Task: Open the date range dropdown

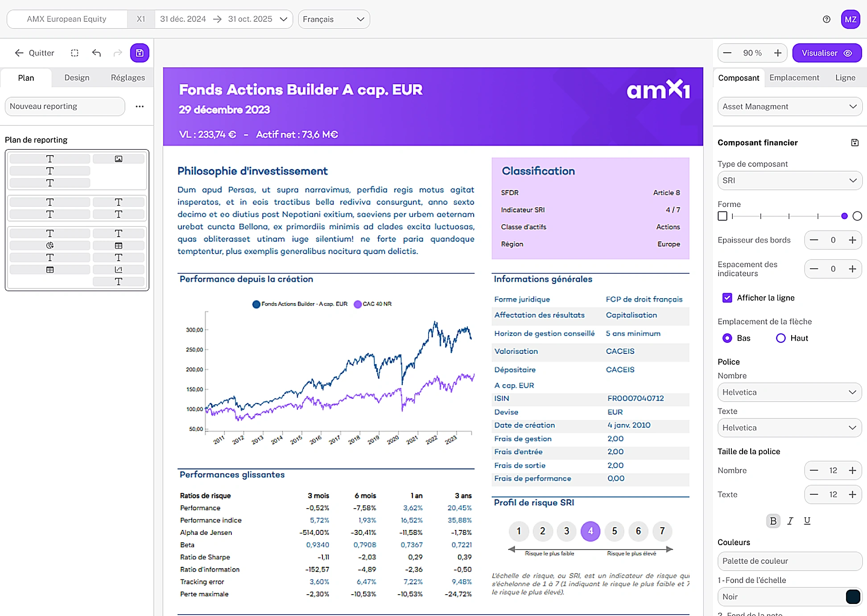Action: pyautogui.click(x=224, y=19)
